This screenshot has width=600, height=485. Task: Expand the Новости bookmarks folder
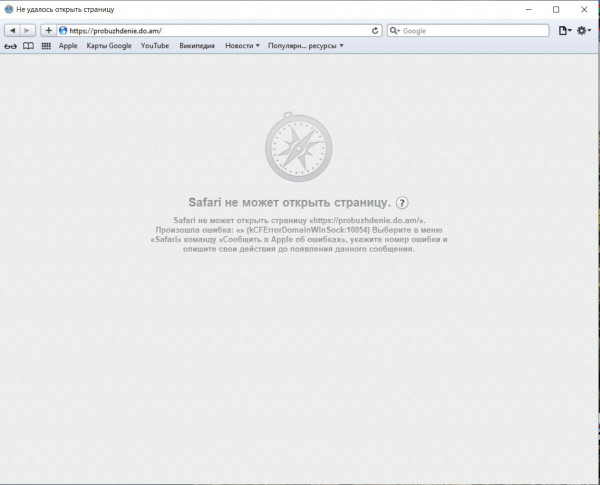[242, 46]
